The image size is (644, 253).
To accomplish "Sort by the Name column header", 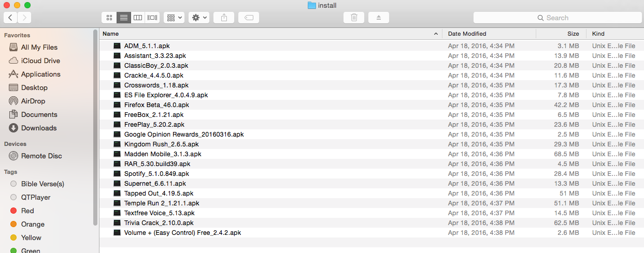I will tap(270, 34).
